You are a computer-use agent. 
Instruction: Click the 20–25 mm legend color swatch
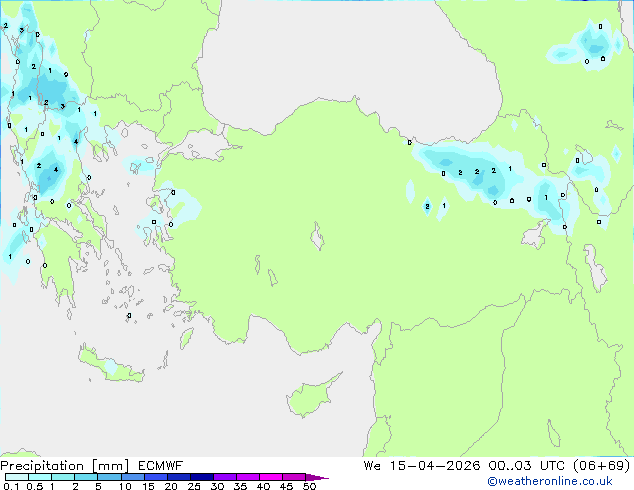pos(179,477)
